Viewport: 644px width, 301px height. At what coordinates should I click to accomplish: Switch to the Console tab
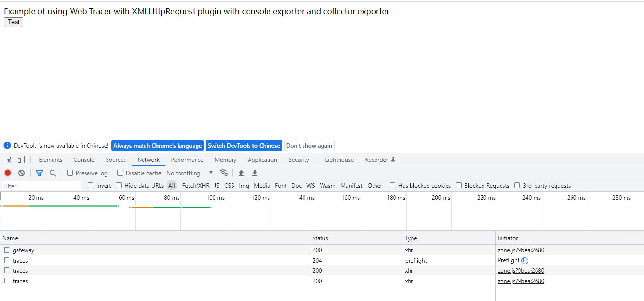point(84,160)
